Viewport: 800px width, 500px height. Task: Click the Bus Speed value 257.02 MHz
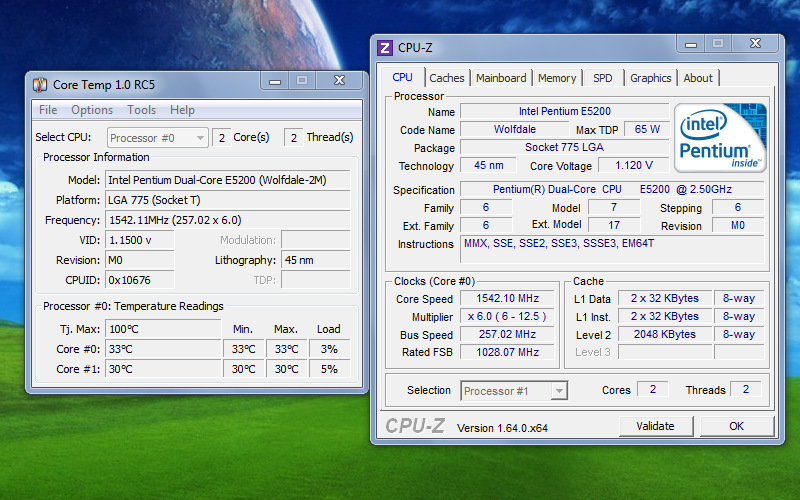[x=508, y=334]
